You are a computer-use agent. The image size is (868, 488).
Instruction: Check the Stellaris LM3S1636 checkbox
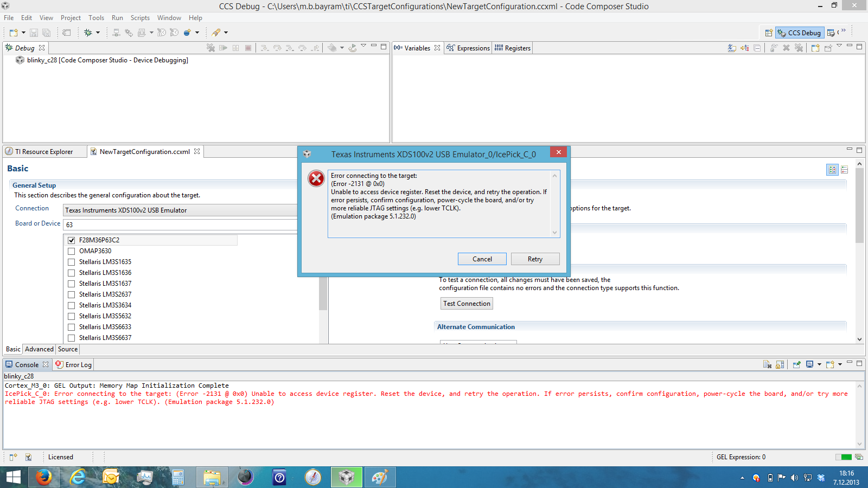71,273
